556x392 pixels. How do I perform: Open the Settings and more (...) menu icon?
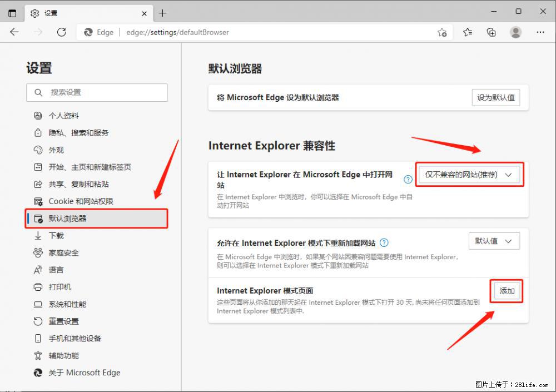click(x=540, y=32)
